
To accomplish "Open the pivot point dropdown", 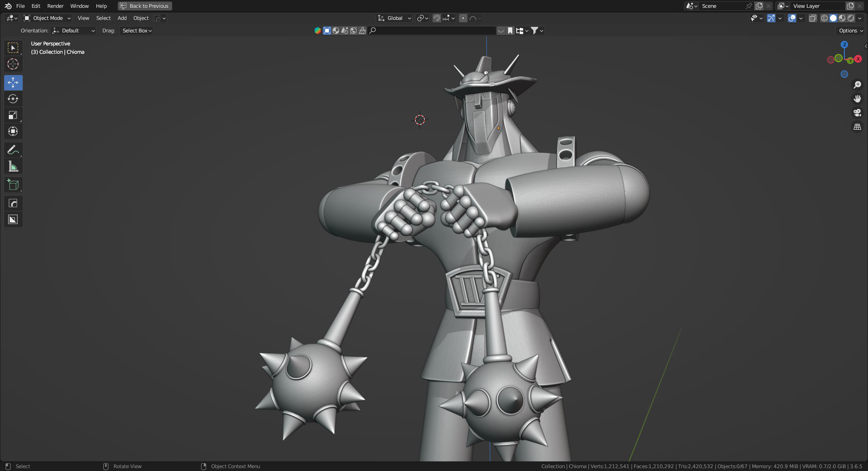I will pyautogui.click(x=422, y=18).
